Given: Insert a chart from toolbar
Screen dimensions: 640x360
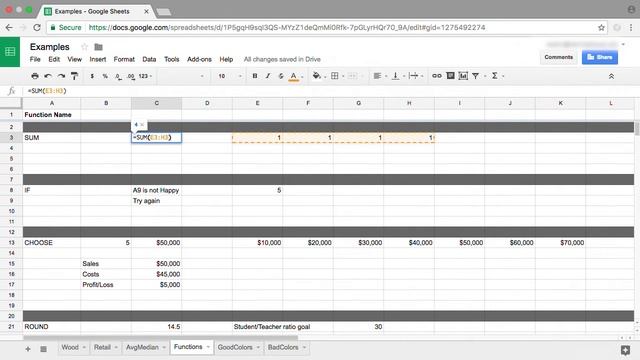Looking at the screenshot, I should tap(463, 76).
